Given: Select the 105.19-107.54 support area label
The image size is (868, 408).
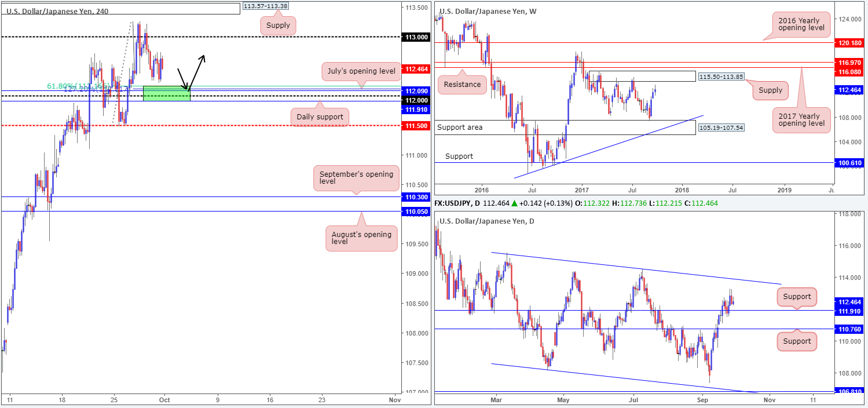Looking at the screenshot, I should point(720,128).
